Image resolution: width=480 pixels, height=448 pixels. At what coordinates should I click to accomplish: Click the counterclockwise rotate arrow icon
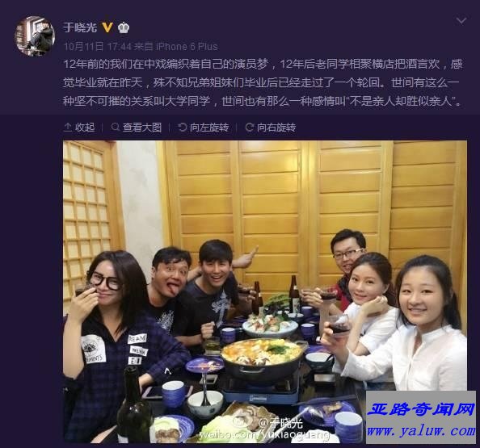[x=183, y=128]
